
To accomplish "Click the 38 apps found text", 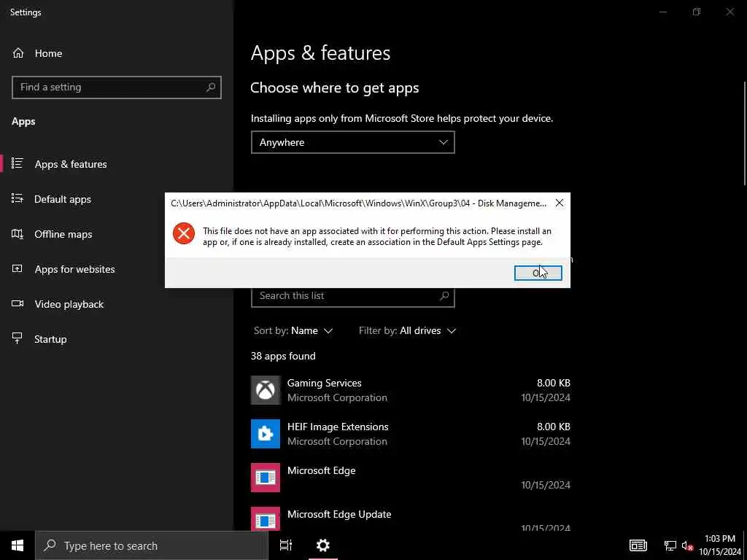I will tap(283, 356).
